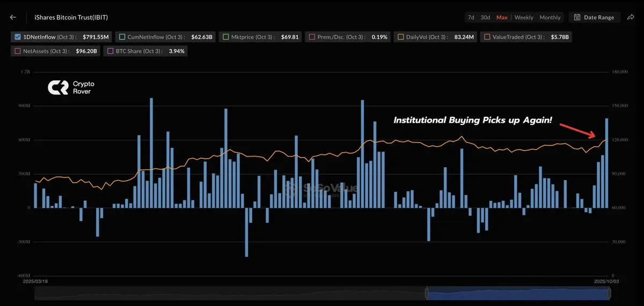Click the highlighted range in timeline navigator
Viewport: 644px width, 306px height.
(518, 293)
